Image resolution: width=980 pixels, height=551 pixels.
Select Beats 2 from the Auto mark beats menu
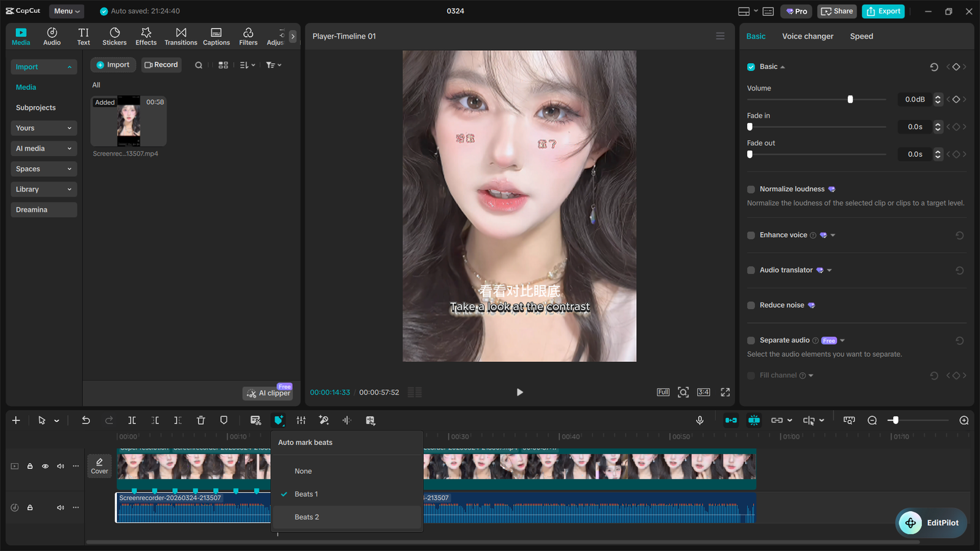(x=307, y=517)
